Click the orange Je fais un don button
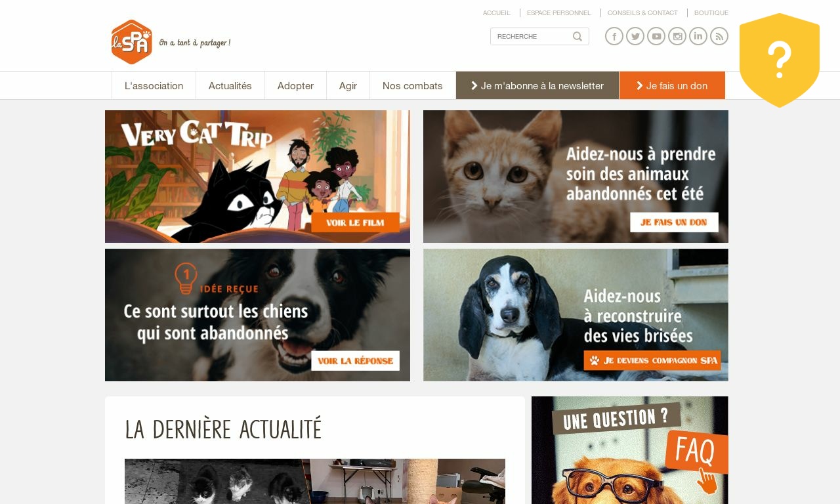Screen dimensions: 840x504 pyautogui.click(x=672, y=85)
